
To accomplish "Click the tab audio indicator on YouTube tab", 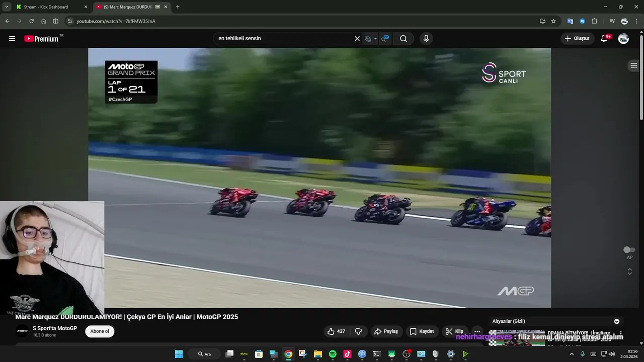I will click(158, 7).
